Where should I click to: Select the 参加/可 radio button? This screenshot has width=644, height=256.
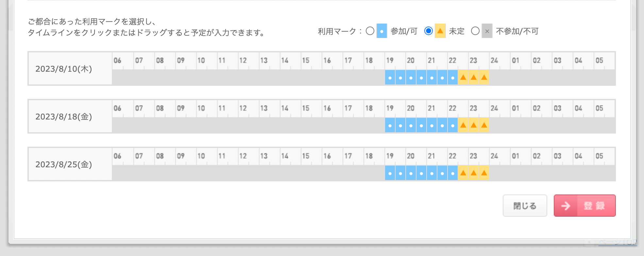tap(370, 31)
